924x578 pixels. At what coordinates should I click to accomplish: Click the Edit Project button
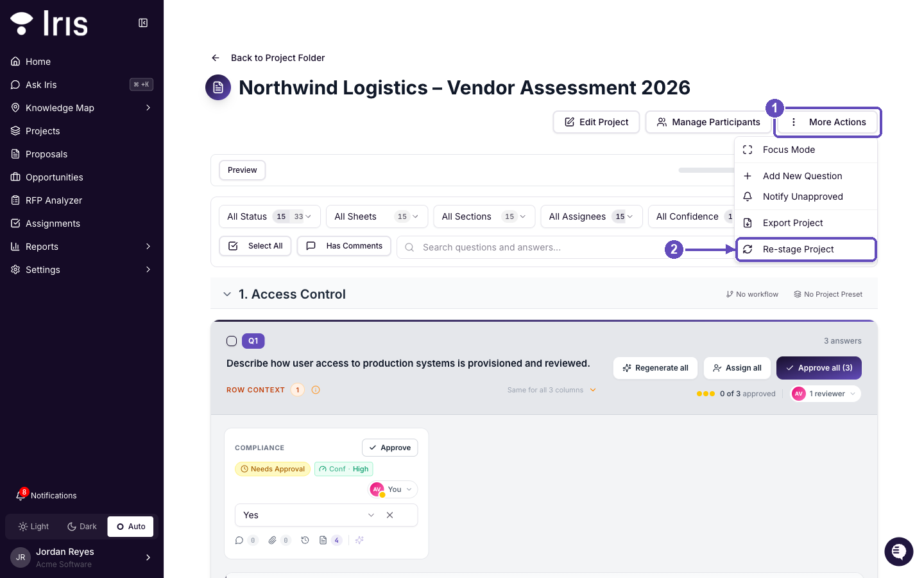pyautogui.click(x=596, y=122)
